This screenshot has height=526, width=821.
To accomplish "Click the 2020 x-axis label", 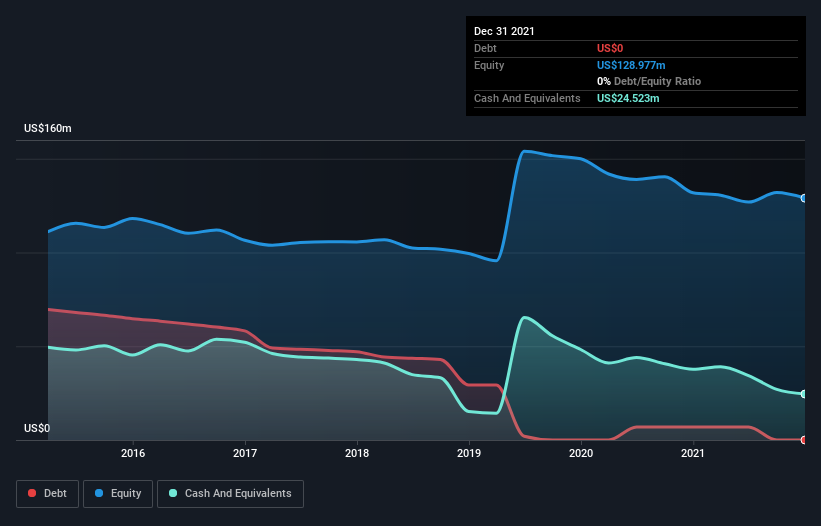I will (x=581, y=453).
